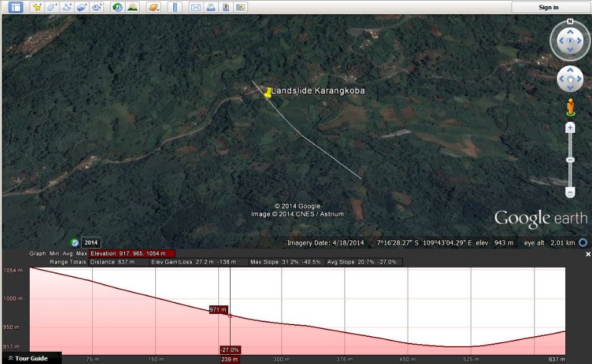
Task: Close the elevation profile panel
Action: 588,254
